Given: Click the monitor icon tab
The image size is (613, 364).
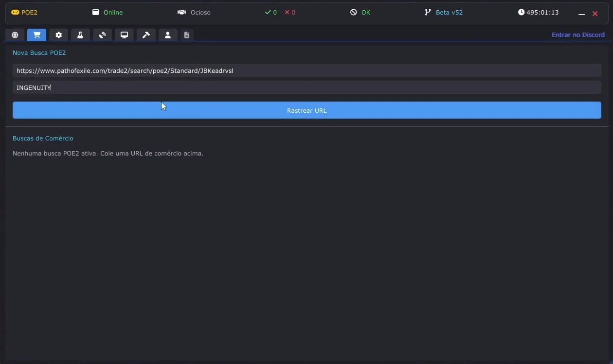Looking at the screenshot, I should pos(124,35).
